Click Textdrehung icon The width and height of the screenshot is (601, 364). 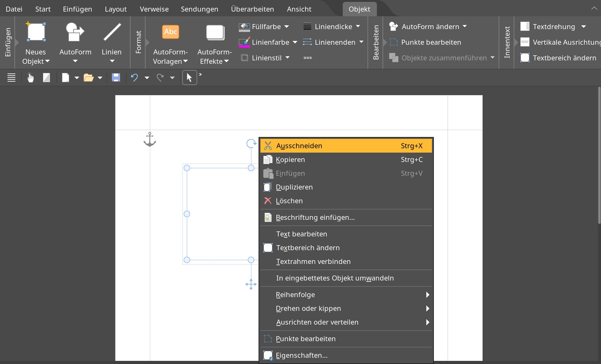[525, 27]
